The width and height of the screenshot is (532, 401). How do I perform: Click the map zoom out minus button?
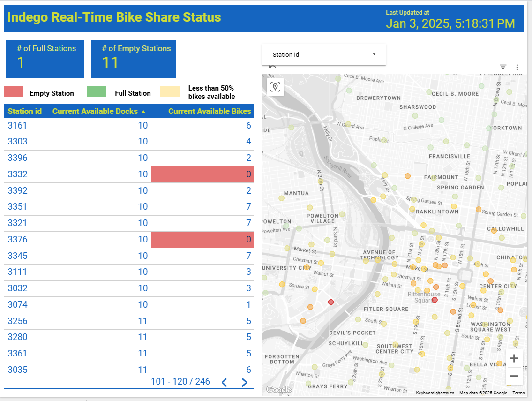514,376
